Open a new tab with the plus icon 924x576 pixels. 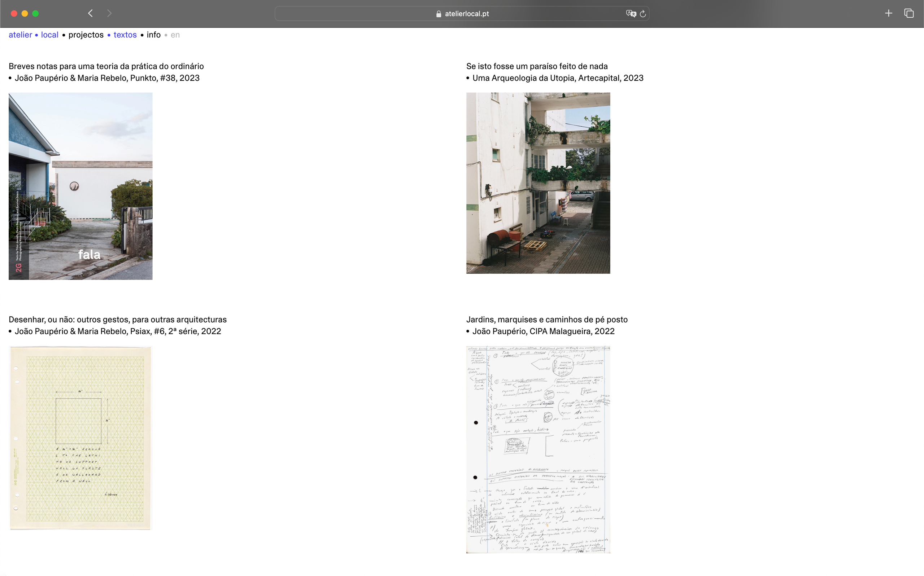[889, 13]
